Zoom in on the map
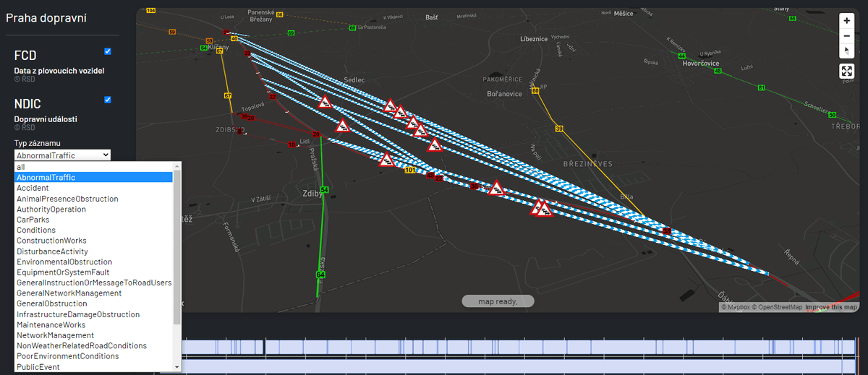The image size is (868, 375). click(846, 21)
